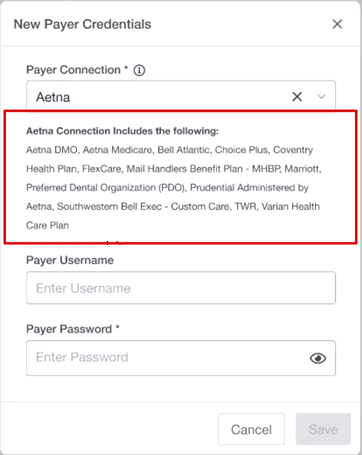This screenshot has height=455, width=362.
Task: Select the required asterisk beside Payer Password
Action: pos(117,327)
